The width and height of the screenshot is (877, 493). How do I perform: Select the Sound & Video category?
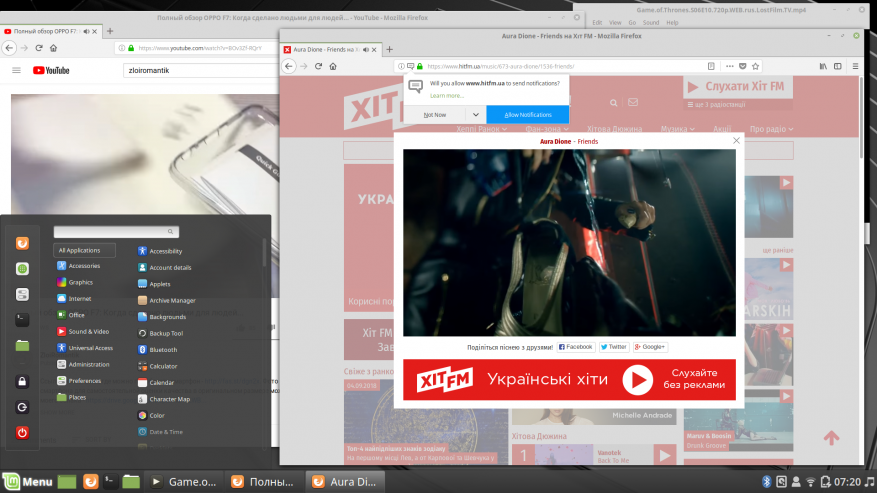pos(83,332)
